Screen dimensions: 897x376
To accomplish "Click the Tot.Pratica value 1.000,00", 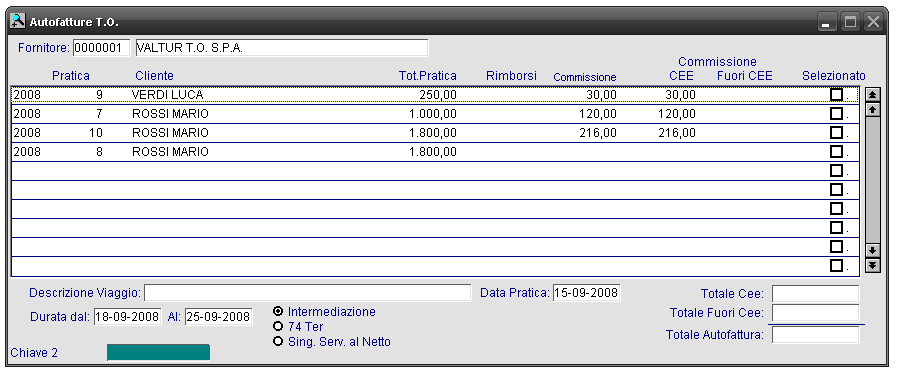I will pos(433,114).
